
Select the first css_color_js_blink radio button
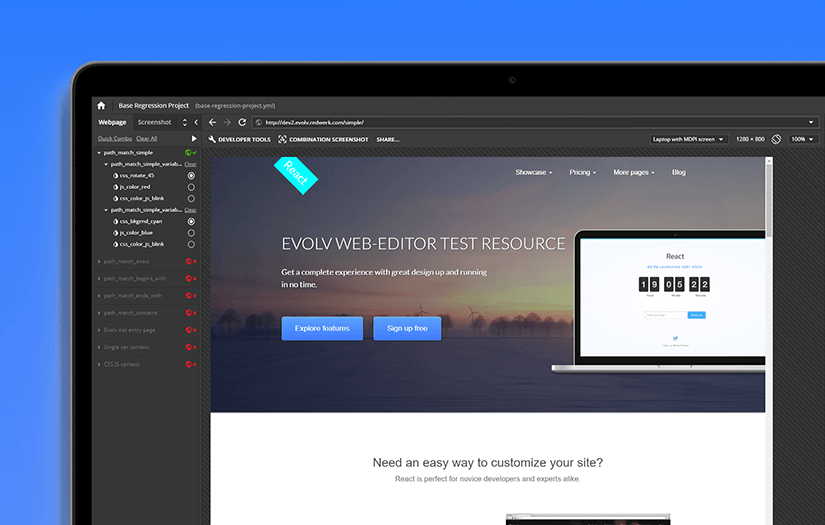[191, 198]
